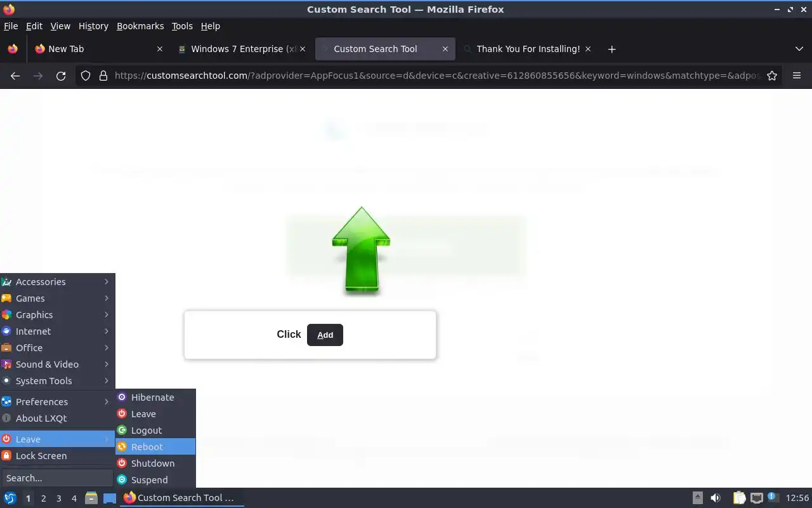Select Custom Search Tool taskbar window button
This screenshot has height=508, width=812.
click(183, 498)
